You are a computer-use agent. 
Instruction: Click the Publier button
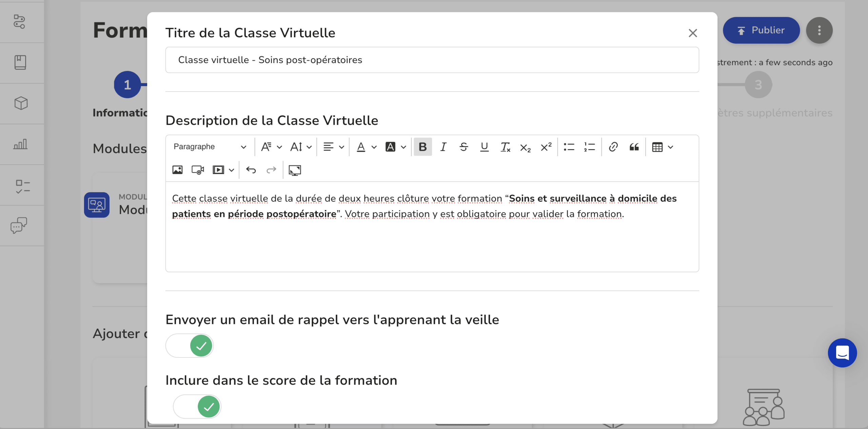[762, 30]
